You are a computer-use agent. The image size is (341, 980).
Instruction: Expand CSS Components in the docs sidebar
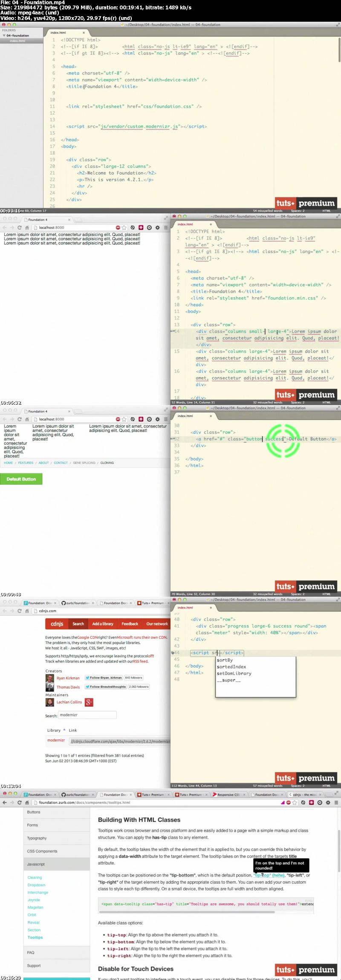tap(57, 851)
